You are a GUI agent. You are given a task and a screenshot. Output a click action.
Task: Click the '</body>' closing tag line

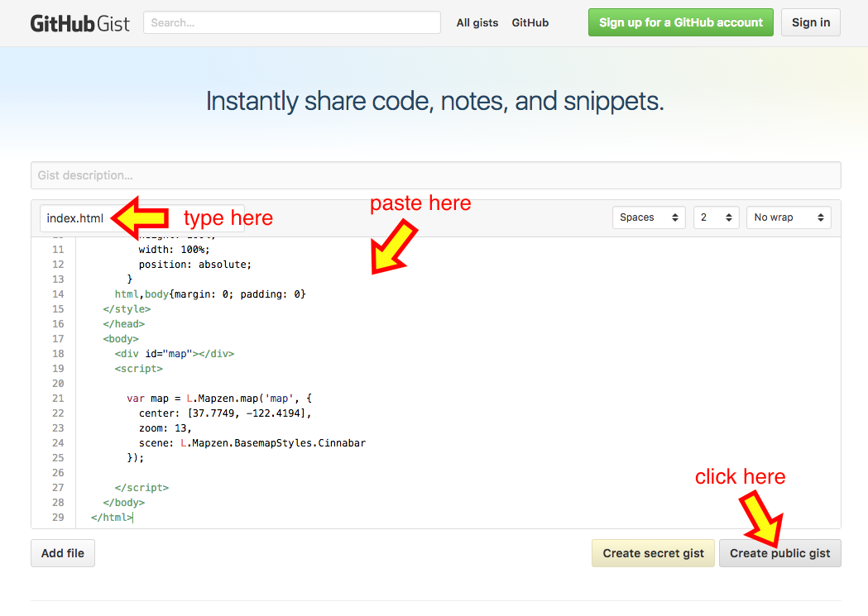123,503
